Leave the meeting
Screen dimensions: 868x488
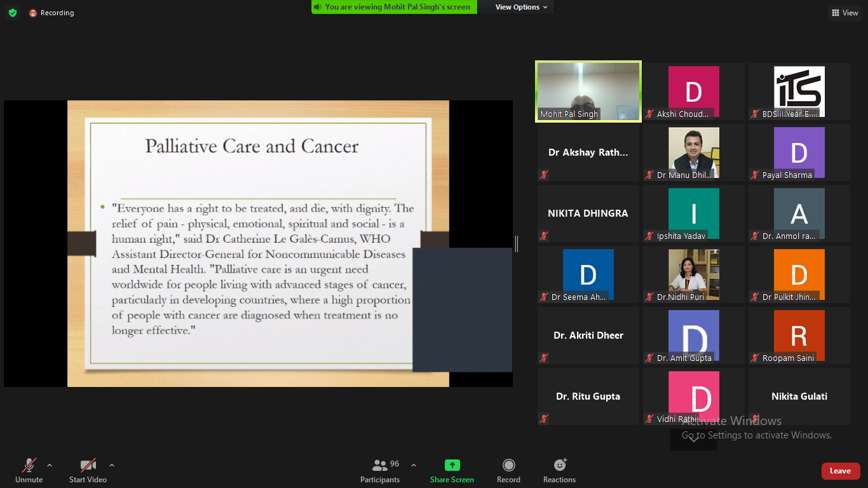(840, 471)
